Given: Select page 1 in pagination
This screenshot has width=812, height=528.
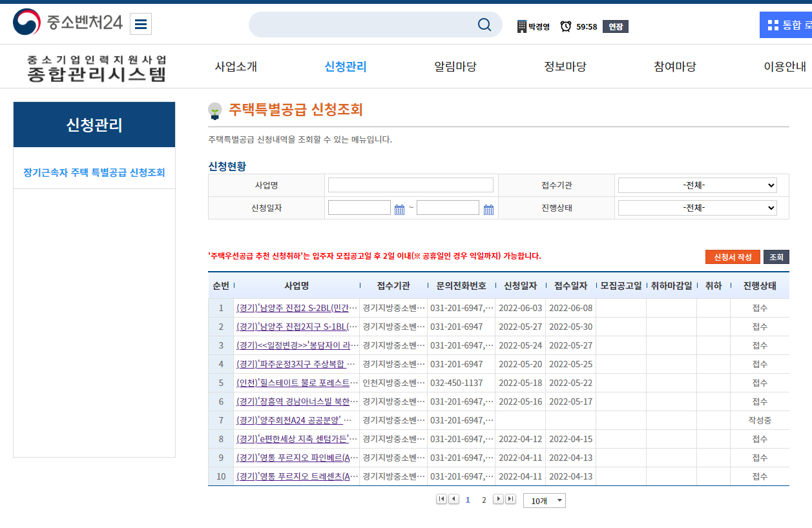Looking at the screenshot, I should tap(468, 500).
